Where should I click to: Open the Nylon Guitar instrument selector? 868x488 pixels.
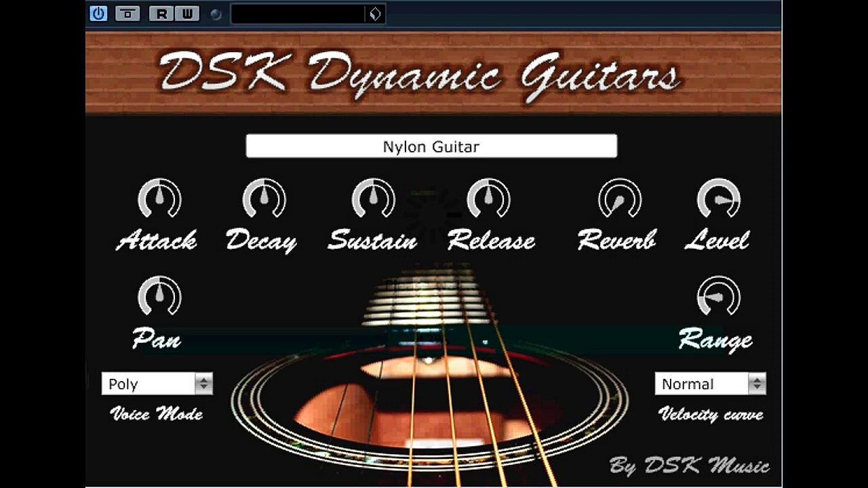(431, 146)
